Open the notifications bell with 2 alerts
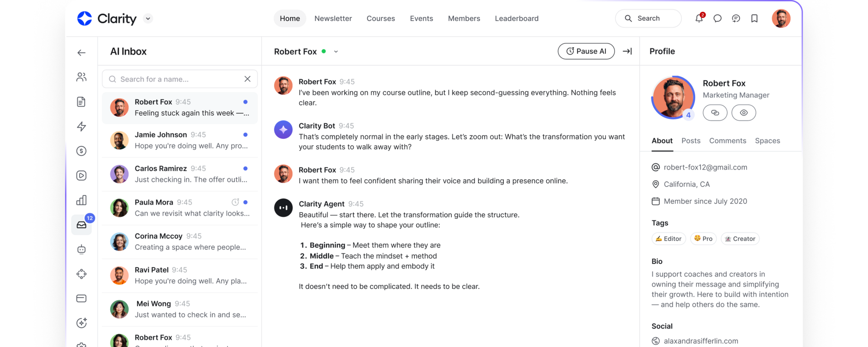 699,18
